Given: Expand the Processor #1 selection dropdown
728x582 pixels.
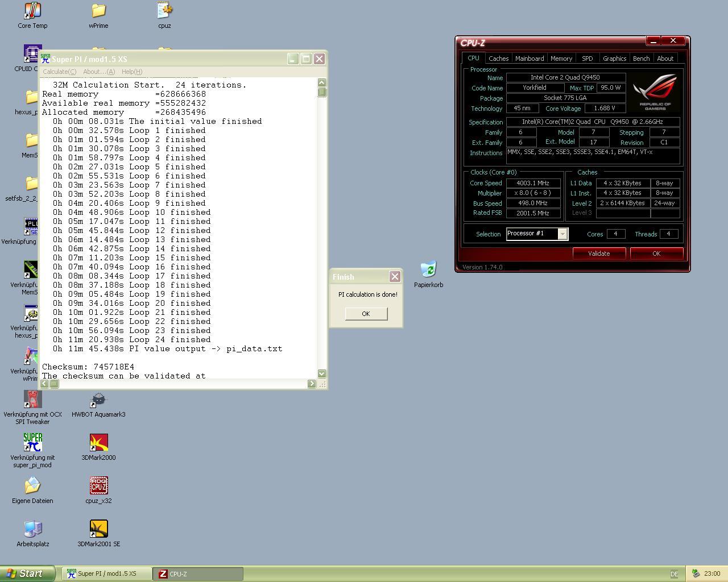Looking at the screenshot, I should [562, 234].
